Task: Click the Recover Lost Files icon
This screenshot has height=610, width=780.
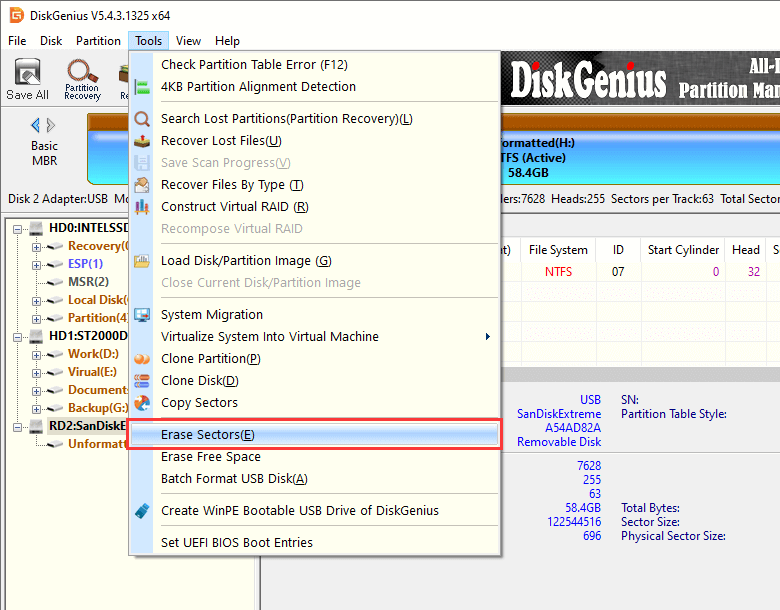Action: [x=142, y=141]
